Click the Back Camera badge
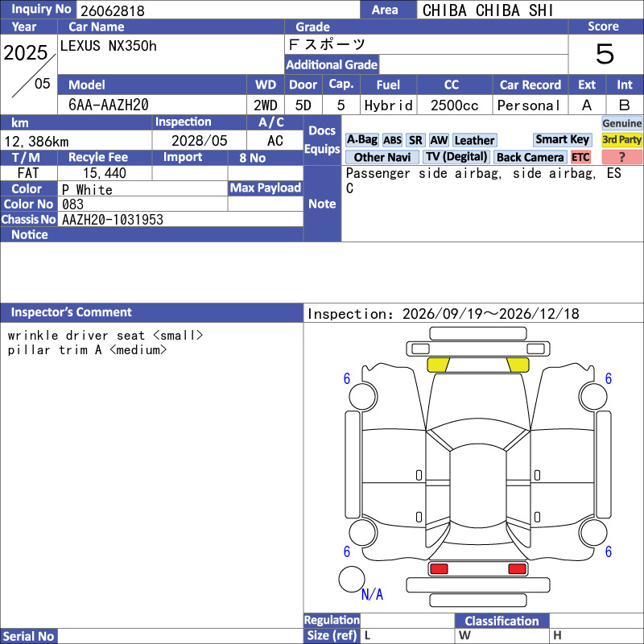644x644 pixels. coord(530,157)
